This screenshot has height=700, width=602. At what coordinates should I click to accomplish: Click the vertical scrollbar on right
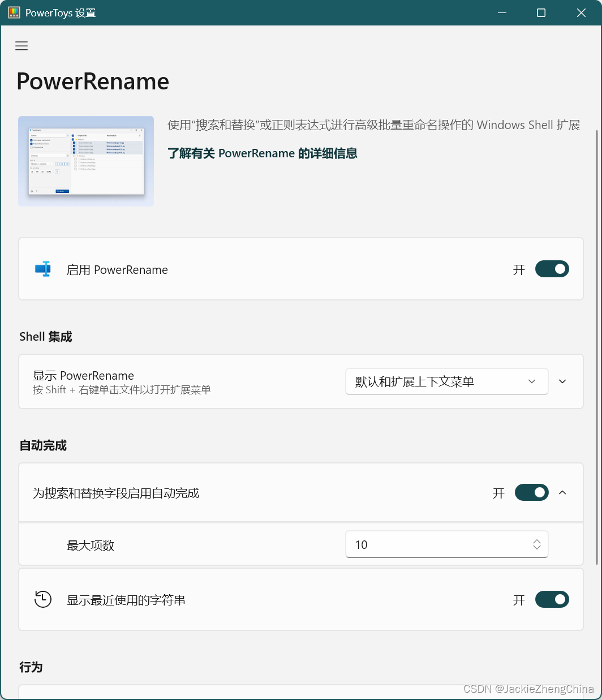[x=597, y=347]
